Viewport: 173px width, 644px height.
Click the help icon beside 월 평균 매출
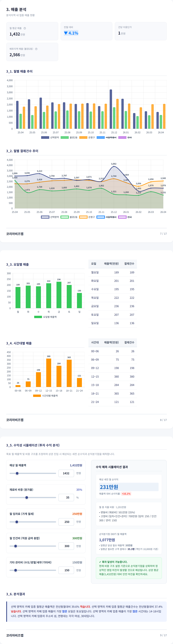25,28
